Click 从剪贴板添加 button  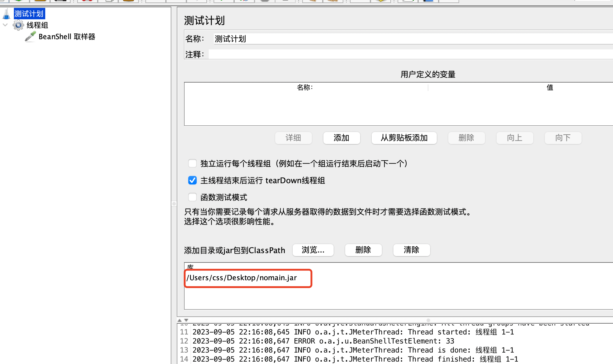click(404, 138)
